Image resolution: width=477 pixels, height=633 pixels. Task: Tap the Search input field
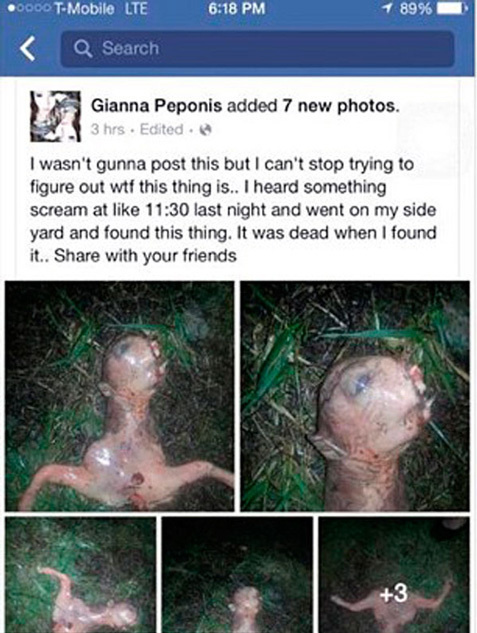pyautogui.click(x=257, y=48)
